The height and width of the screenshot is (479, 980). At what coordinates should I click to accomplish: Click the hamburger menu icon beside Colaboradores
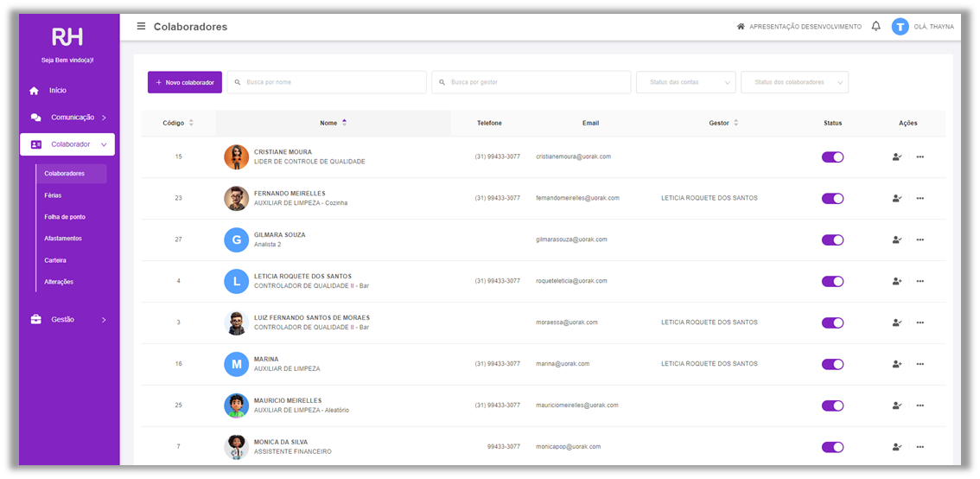(x=141, y=26)
